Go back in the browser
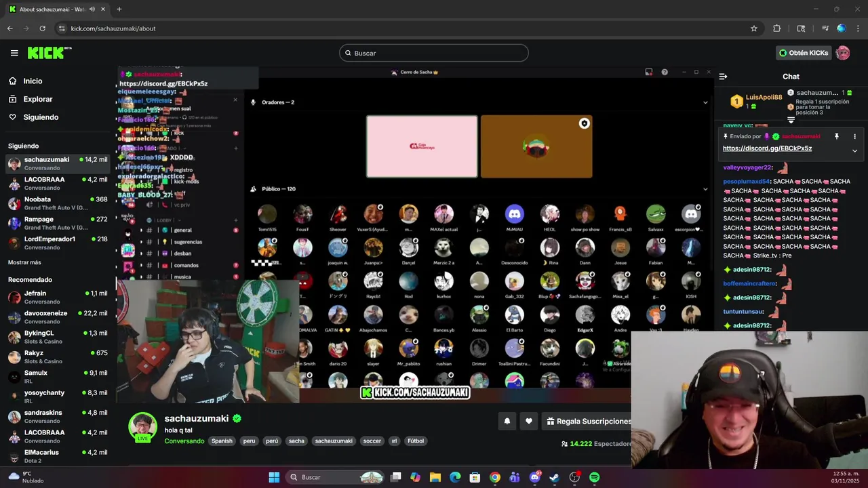 click(9, 28)
